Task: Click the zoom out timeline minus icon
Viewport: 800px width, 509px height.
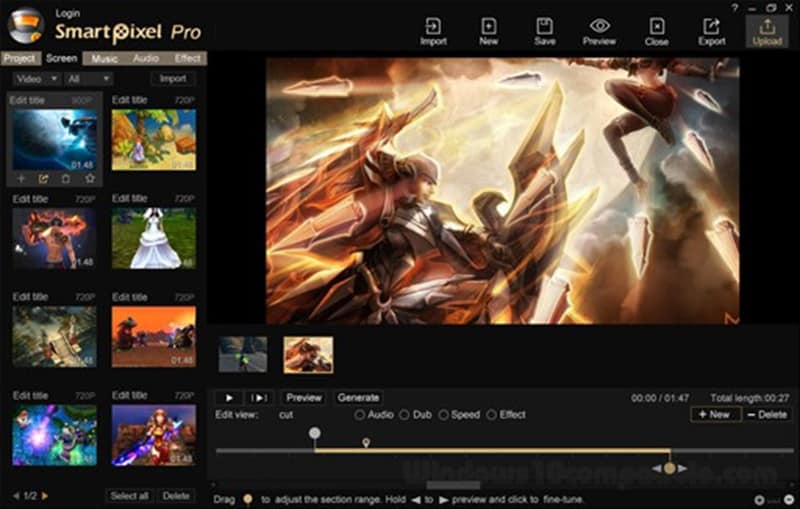Action: pyautogui.click(x=789, y=500)
